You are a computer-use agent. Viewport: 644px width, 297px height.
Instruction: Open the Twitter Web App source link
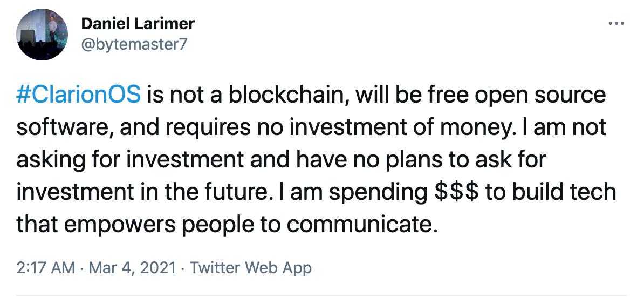pos(251,267)
